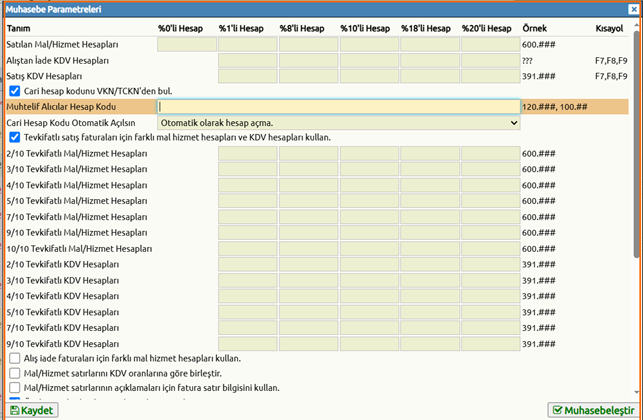Image resolution: width=643 pixels, height=420 pixels.
Task: Click %20'li field for 7/10 Tevkifatlı Mal/Hizmet
Action: (x=490, y=217)
